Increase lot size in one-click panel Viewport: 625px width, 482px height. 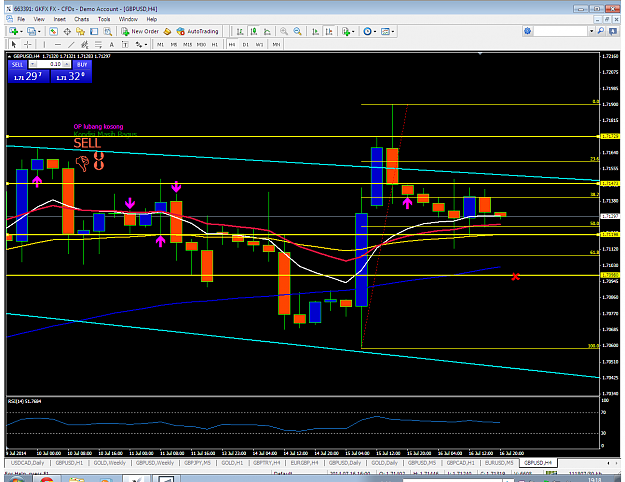[x=67, y=64]
